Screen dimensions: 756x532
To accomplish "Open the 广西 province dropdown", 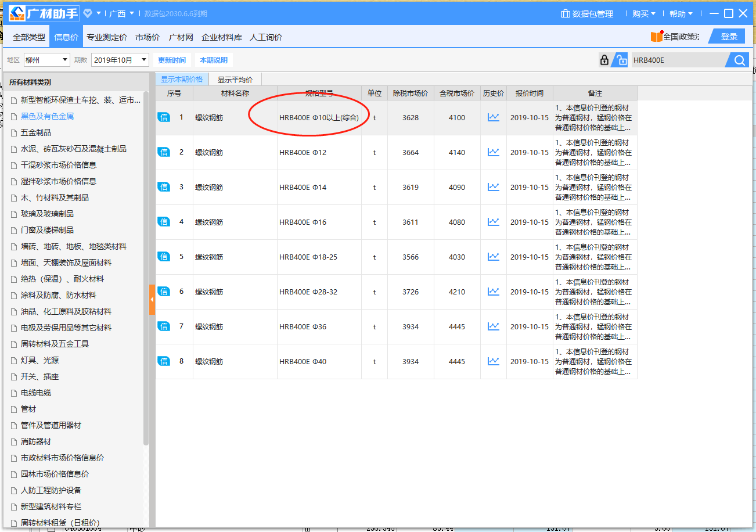I will 122,13.
